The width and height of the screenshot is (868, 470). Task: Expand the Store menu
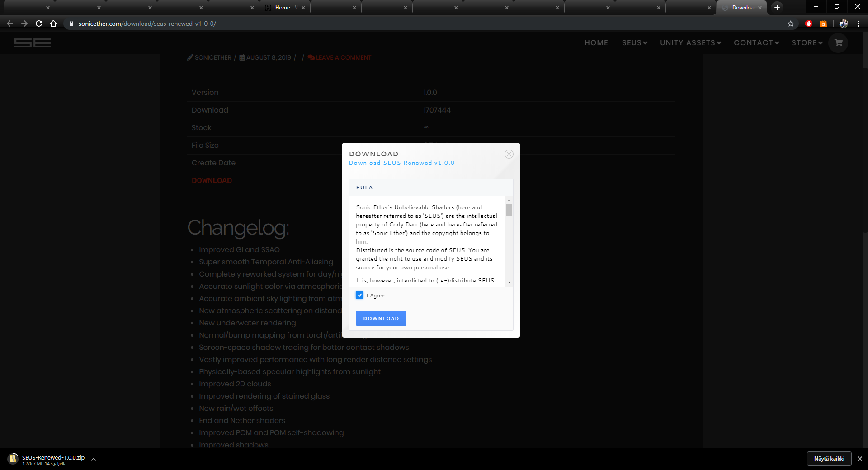pos(807,43)
